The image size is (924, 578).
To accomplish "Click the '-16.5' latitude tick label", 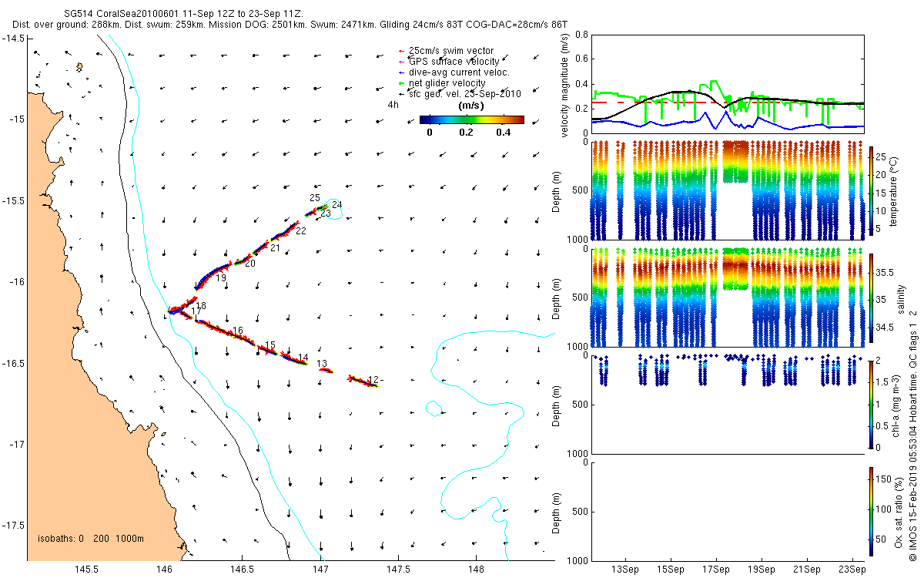I will (x=12, y=363).
